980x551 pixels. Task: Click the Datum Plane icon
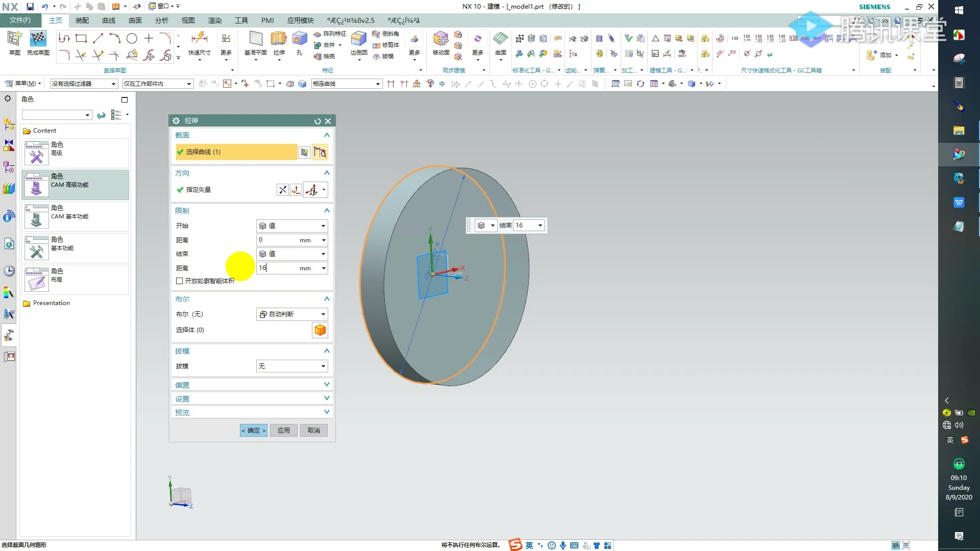pyautogui.click(x=255, y=39)
